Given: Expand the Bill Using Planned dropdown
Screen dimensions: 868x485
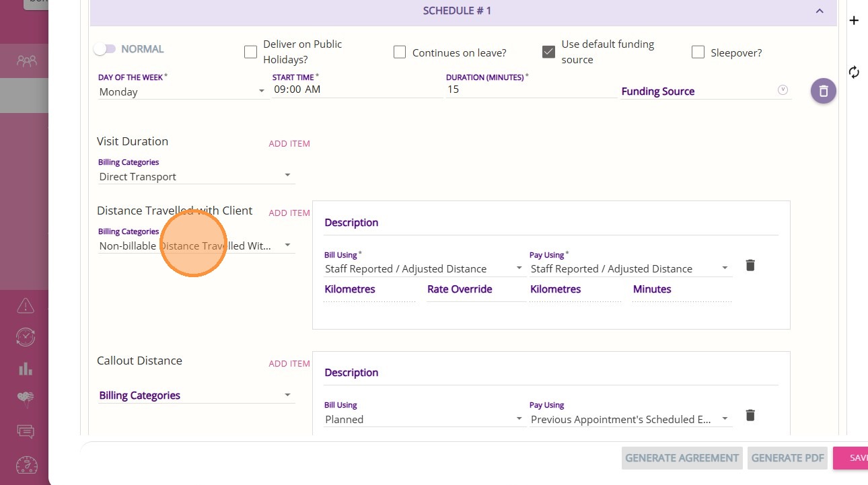Looking at the screenshot, I should click(x=424, y=419).
